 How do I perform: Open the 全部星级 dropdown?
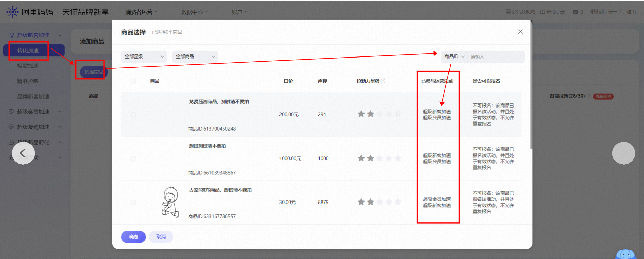tap(144, 56)
